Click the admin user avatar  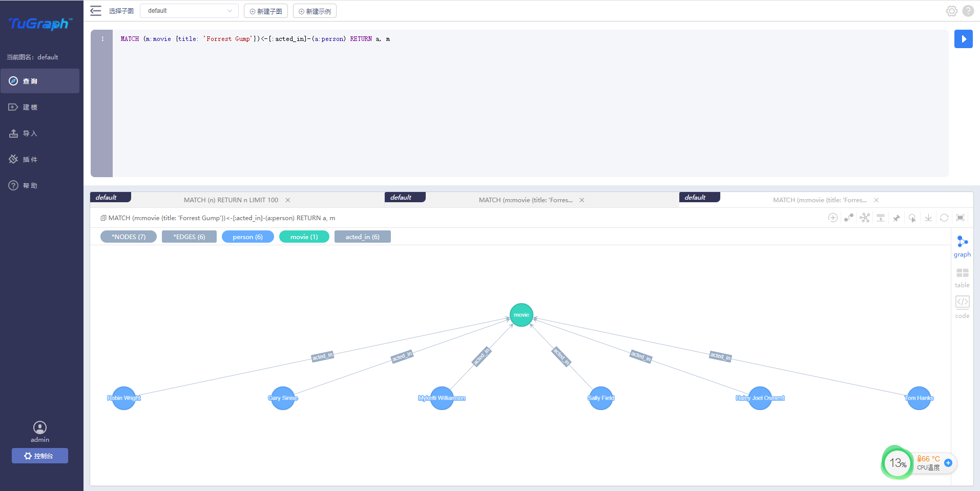click(40, 428)
